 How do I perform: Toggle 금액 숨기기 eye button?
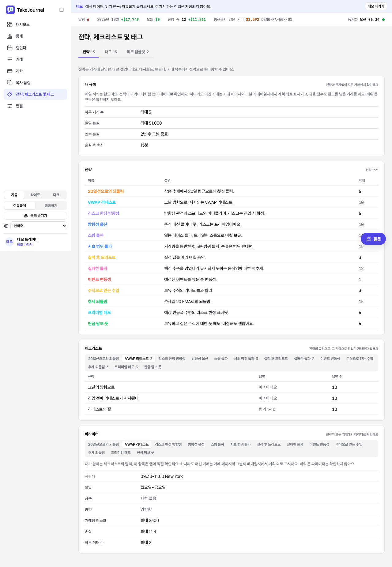point(36,216)
